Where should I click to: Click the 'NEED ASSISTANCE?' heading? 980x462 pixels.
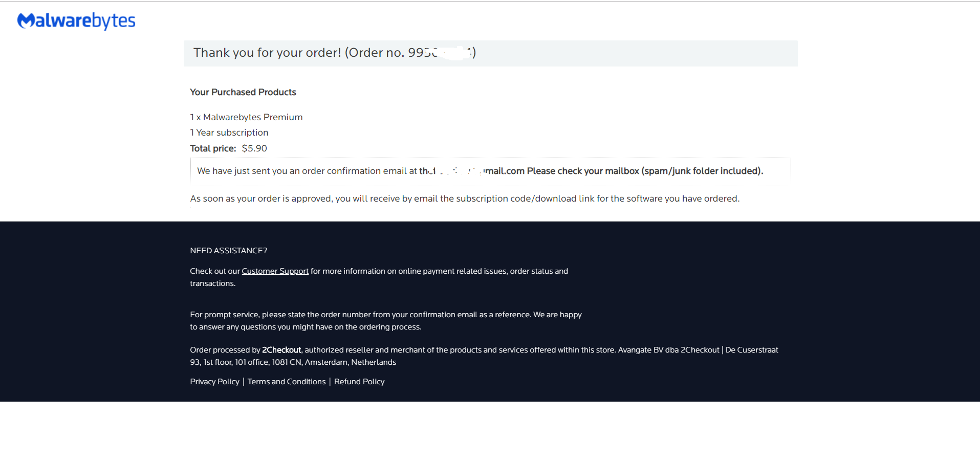pyautogui.click(x=228, y=251)
